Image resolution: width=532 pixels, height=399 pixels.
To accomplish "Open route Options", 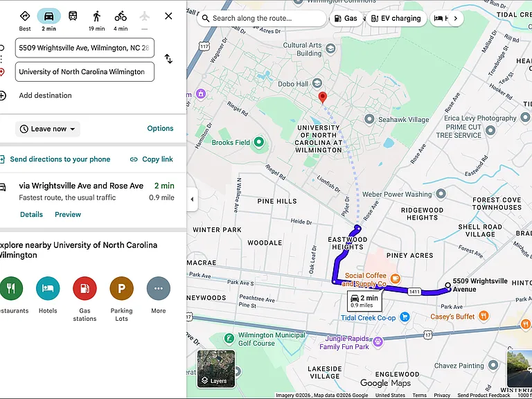I will pyautogui.click(x=160, y=128).
